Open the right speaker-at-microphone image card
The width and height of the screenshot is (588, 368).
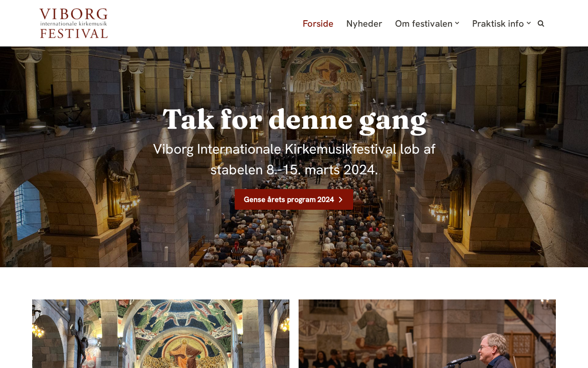click(x=427, y=333)
